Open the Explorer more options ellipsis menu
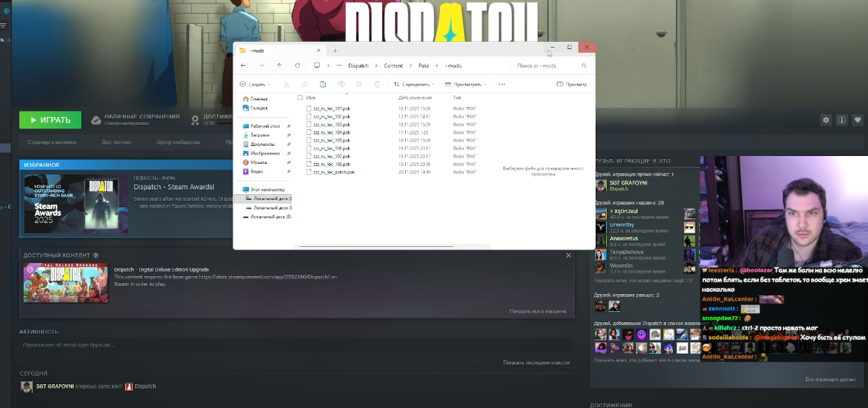The height and width of the screenshot is (408, 868). (x=502, y=84)
